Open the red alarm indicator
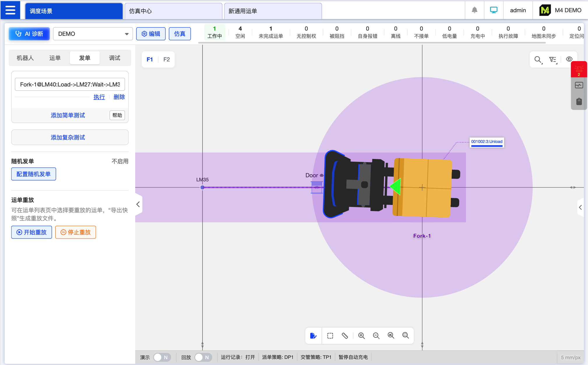Screen dimensions: 588x365 click(x=579, y=70)
